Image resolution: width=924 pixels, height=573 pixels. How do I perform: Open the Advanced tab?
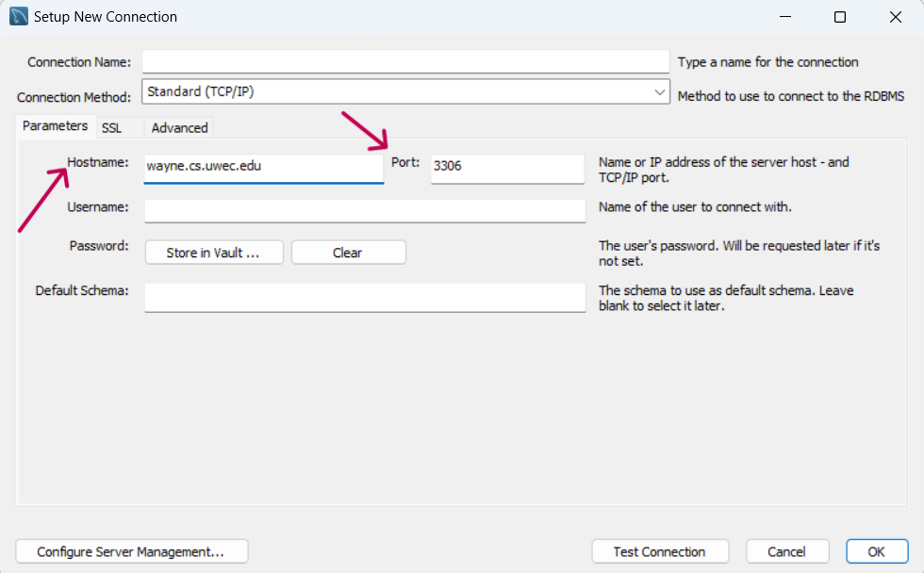click(x=179, y=128)
